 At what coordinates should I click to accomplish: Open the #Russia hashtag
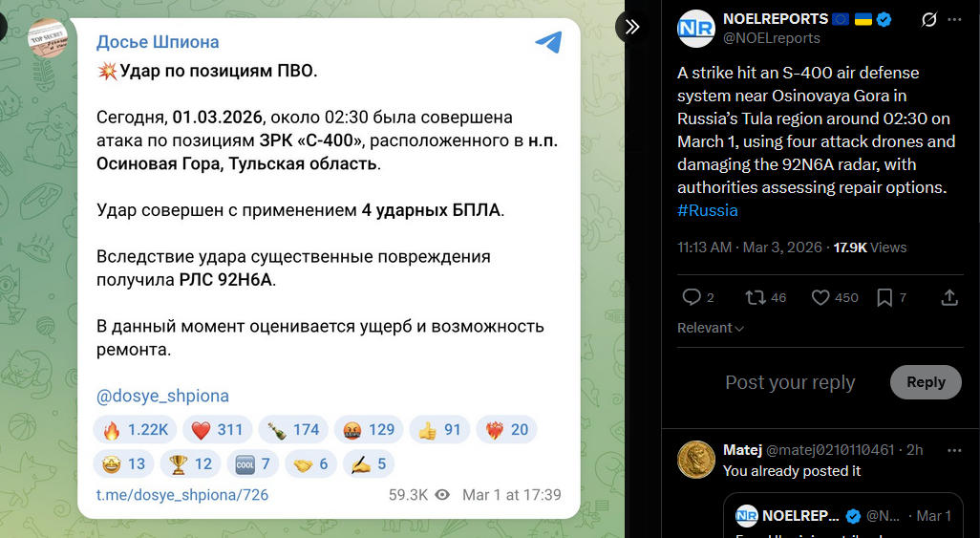pos(708,210)
